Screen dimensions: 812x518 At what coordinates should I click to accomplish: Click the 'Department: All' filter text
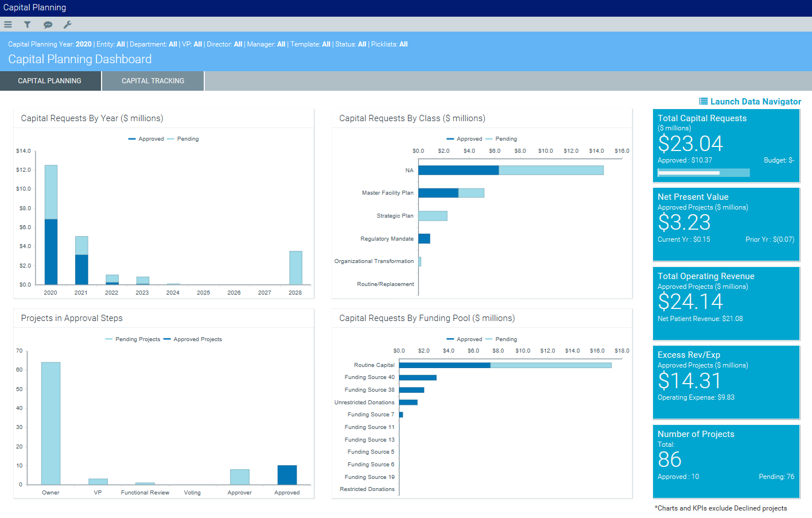[153, 44]
